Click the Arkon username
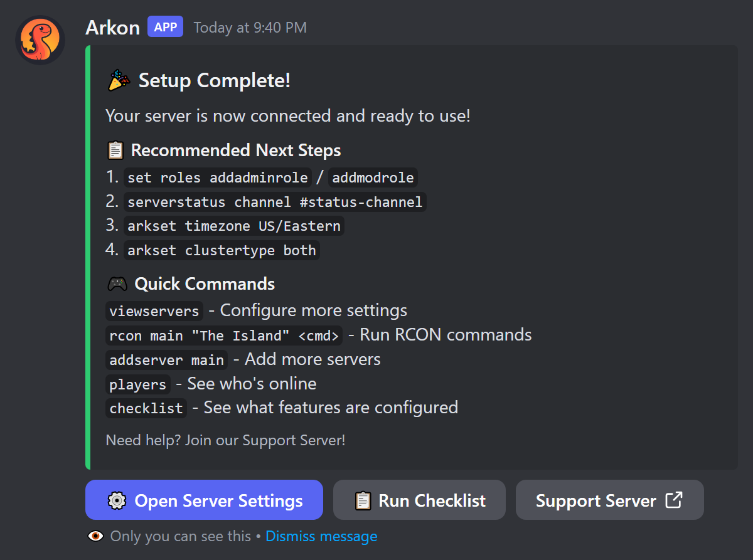Viewport: 753px width, 560px height. pos(112,28)
